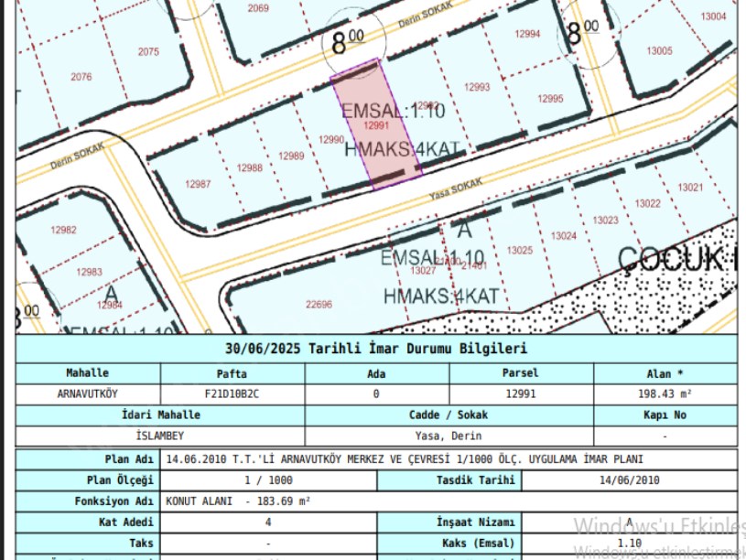Click parcel 12993 on the map

click(477, 88)
